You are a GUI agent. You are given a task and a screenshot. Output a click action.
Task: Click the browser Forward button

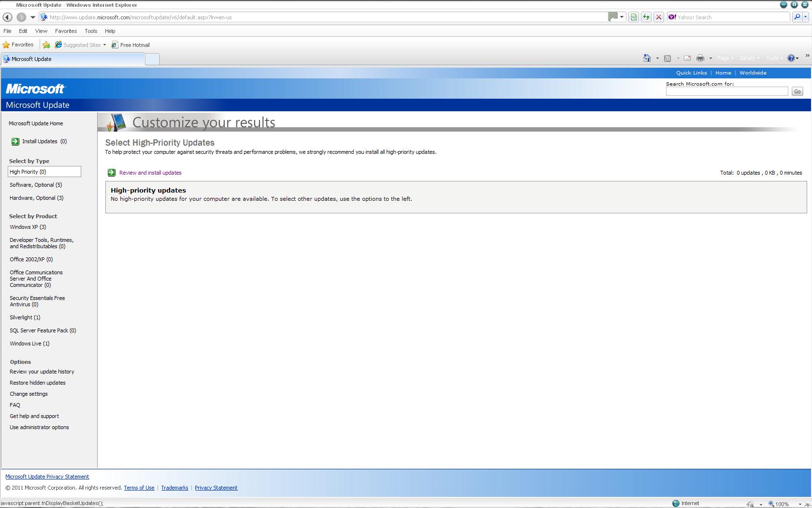click(21, 17)
